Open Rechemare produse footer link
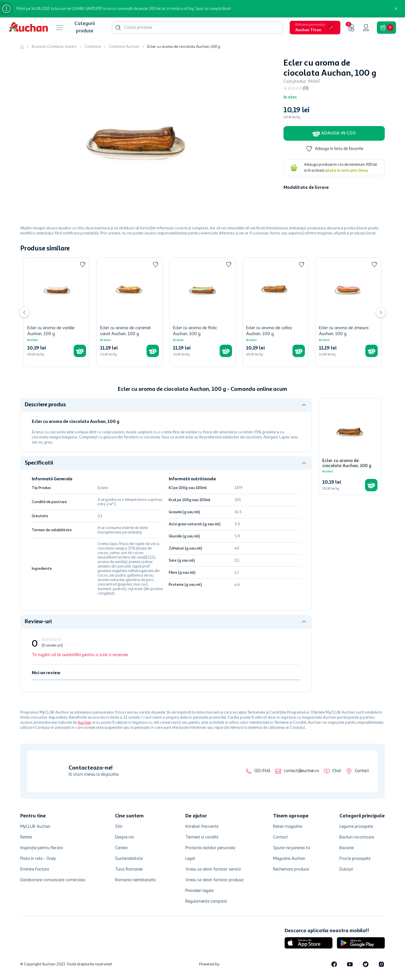405x980 pixels. 291,869
